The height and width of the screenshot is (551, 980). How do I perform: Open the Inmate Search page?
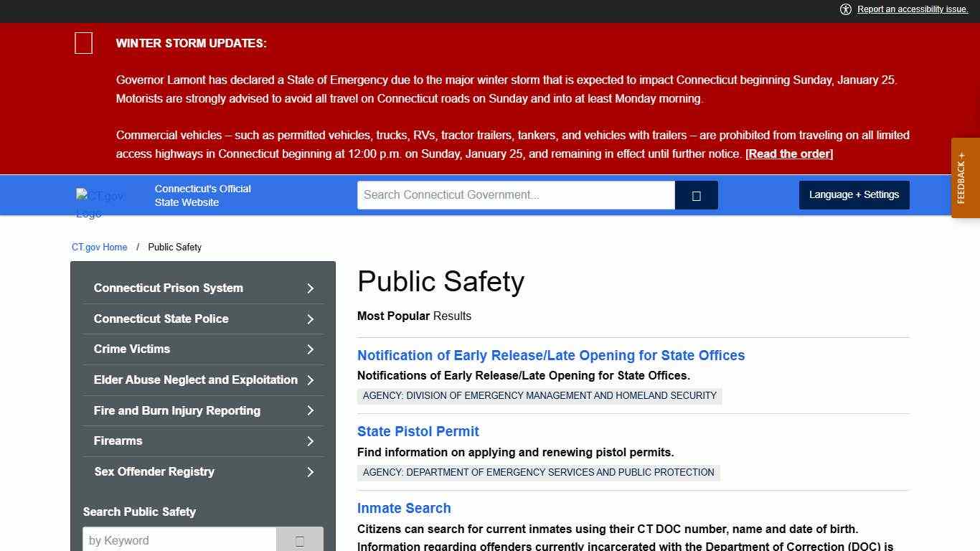404,508
